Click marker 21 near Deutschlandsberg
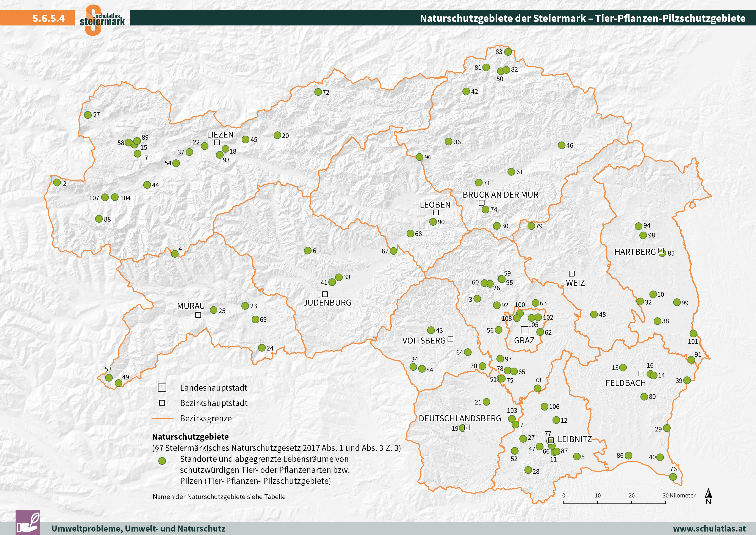The image size is (756, 535). click(486, 402)
